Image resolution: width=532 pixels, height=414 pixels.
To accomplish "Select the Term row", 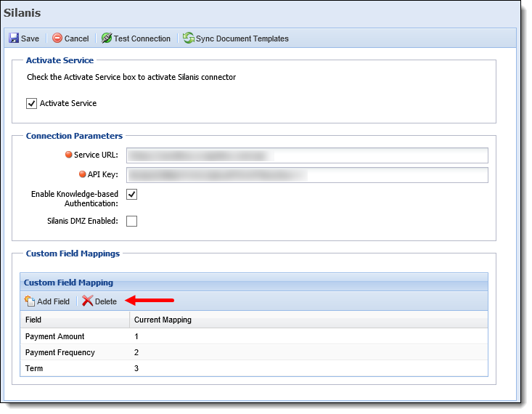I will coord(254,368).
